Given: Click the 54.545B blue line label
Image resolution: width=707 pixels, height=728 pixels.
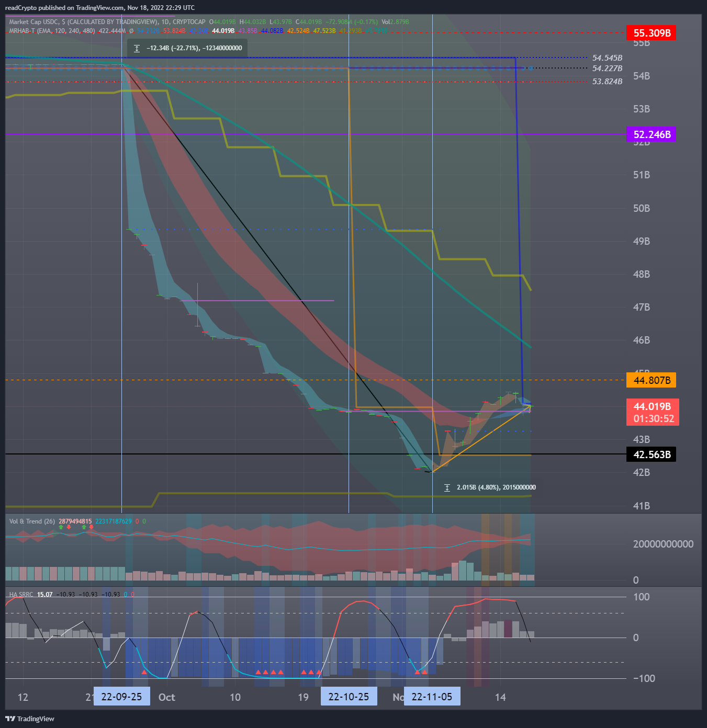Looking at the screenshot, I should point(607,58).
